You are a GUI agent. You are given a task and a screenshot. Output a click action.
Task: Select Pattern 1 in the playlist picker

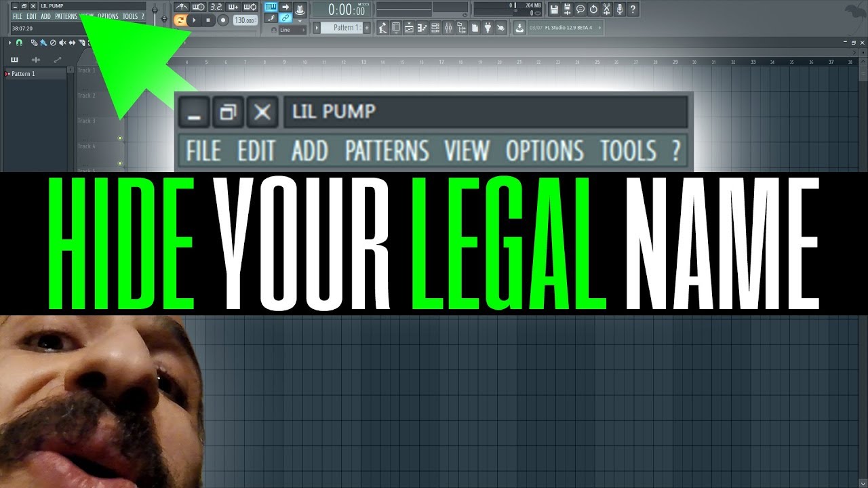point(35,73)
